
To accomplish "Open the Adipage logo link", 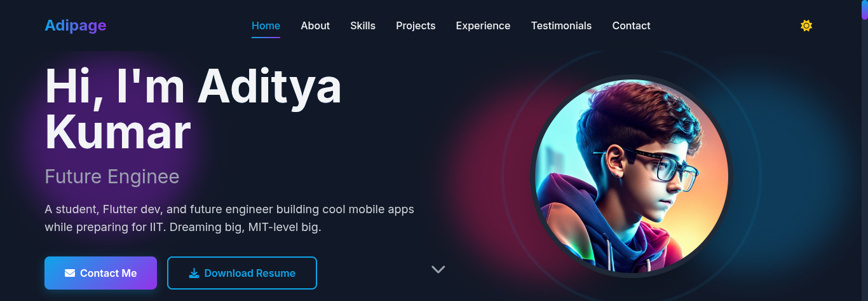I will [76, 25].
